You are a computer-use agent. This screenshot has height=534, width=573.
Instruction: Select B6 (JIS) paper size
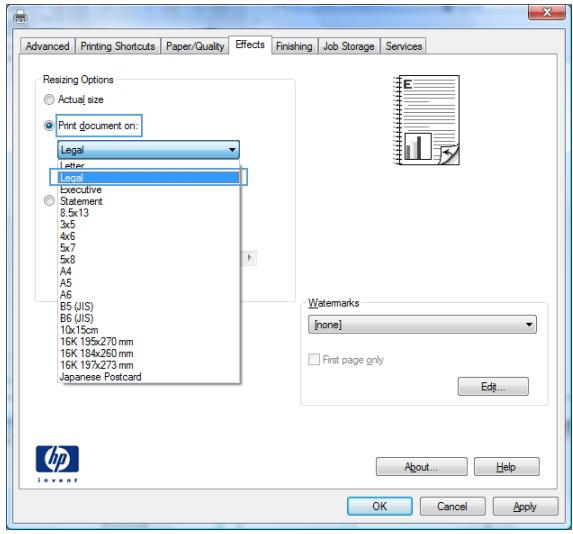(149, 318)
